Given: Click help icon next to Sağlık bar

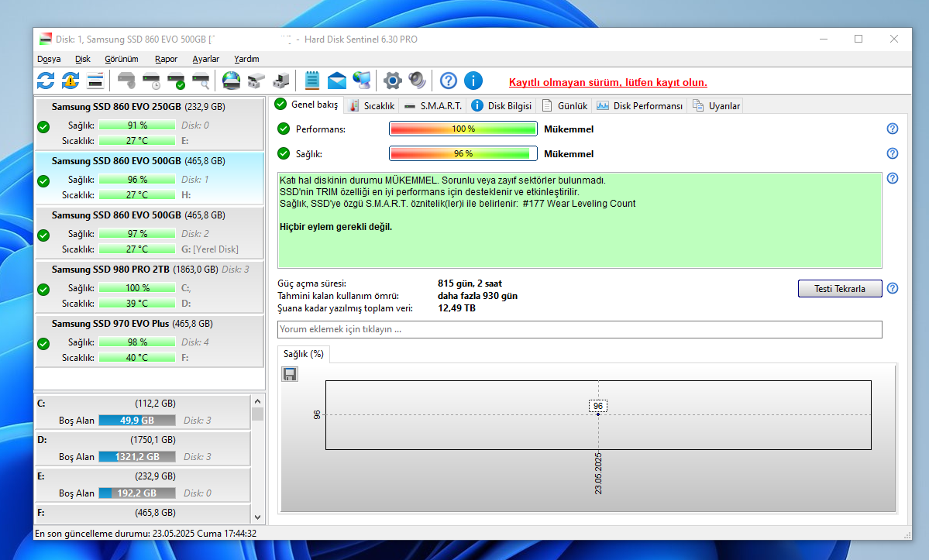Looking at the screenshot, I should tap(893, 154).
